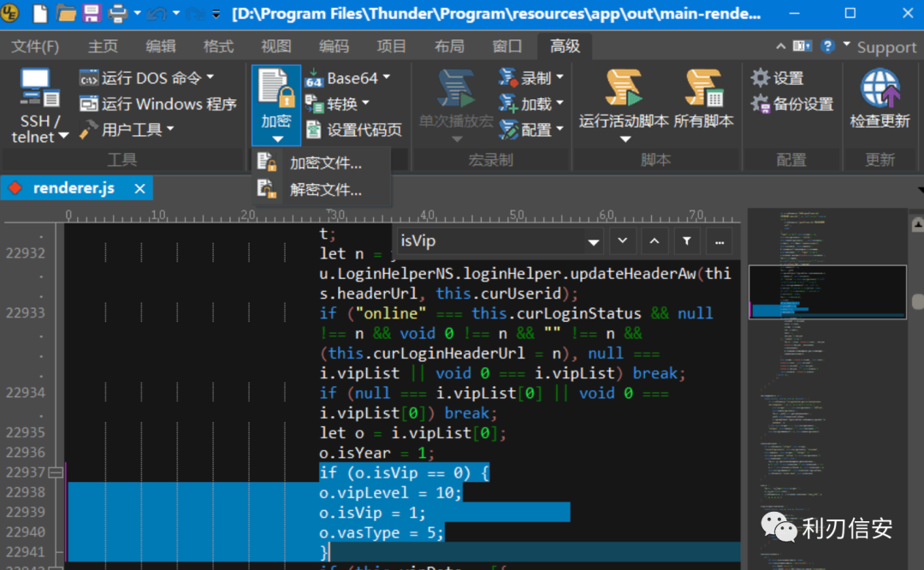Click the search more options ellipsis
This screenshot has height=570, width=924.
click(x=719, y=241)
